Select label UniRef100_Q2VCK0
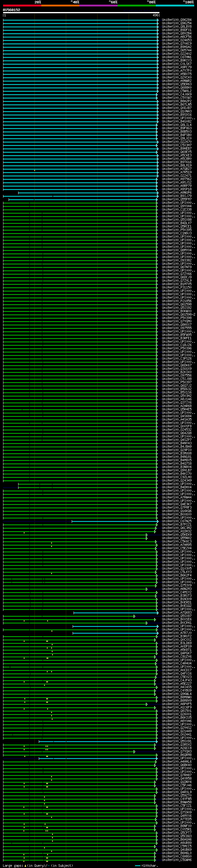The width and height of the screenshot is (197, 868). (x=176, y=78)
